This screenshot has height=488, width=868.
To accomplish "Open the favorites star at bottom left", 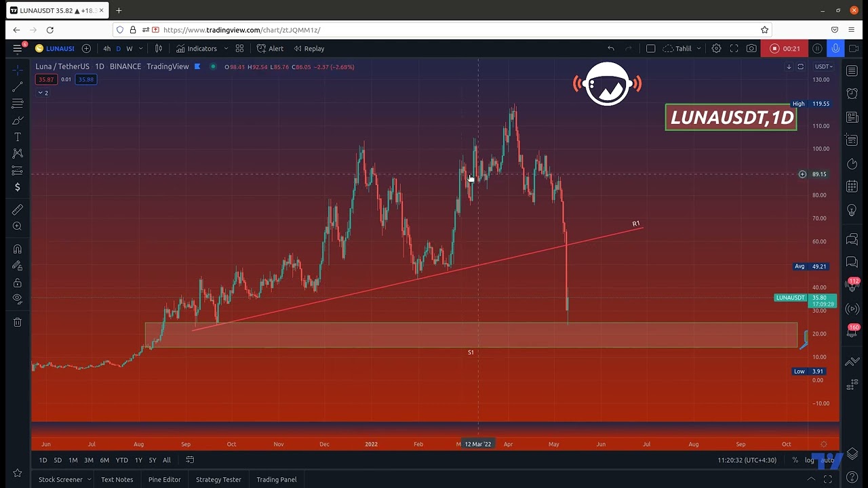I will [18, 473].
